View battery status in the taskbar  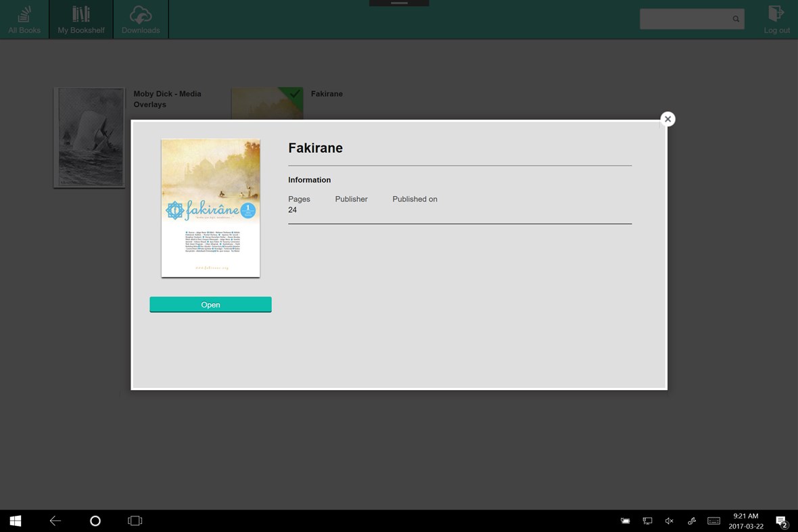pos(625,521)
